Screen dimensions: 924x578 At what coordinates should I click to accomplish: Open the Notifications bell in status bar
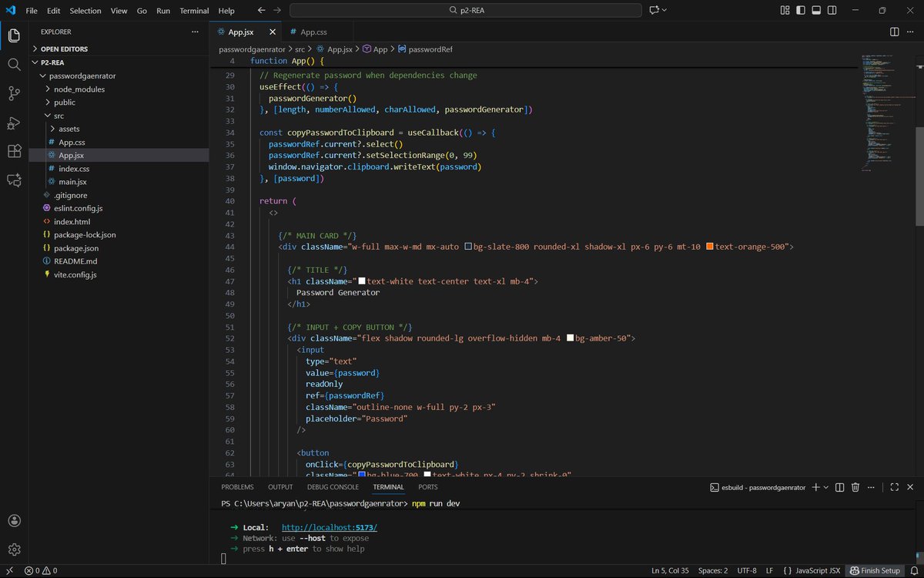pyautogui.click(x=914, y=571)
